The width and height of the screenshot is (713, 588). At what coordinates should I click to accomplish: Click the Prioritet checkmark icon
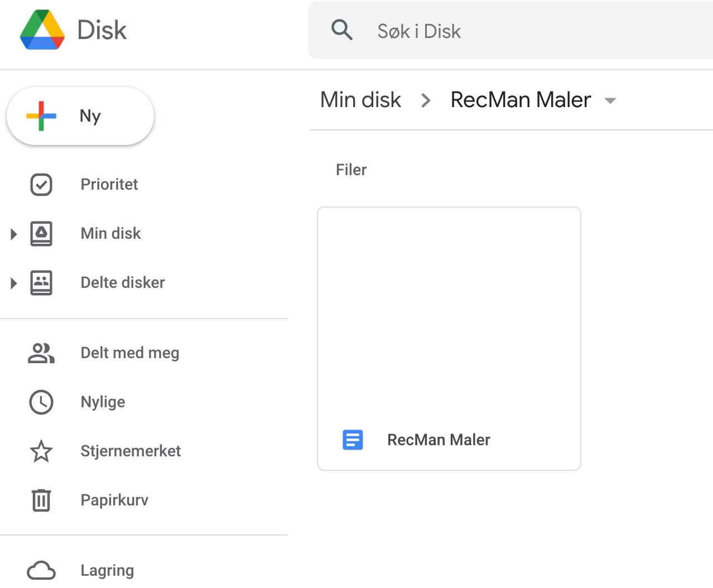41,185
